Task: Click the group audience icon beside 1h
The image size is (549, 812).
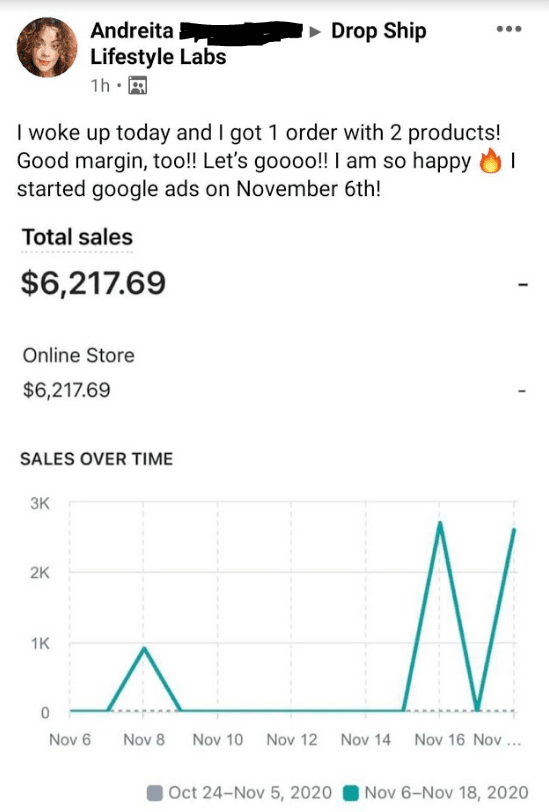Action: pyautogui.click(x=137, y=85)
